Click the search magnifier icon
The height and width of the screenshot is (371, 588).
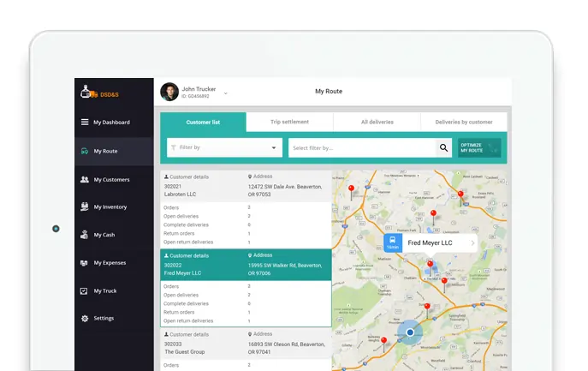(443, 147)
